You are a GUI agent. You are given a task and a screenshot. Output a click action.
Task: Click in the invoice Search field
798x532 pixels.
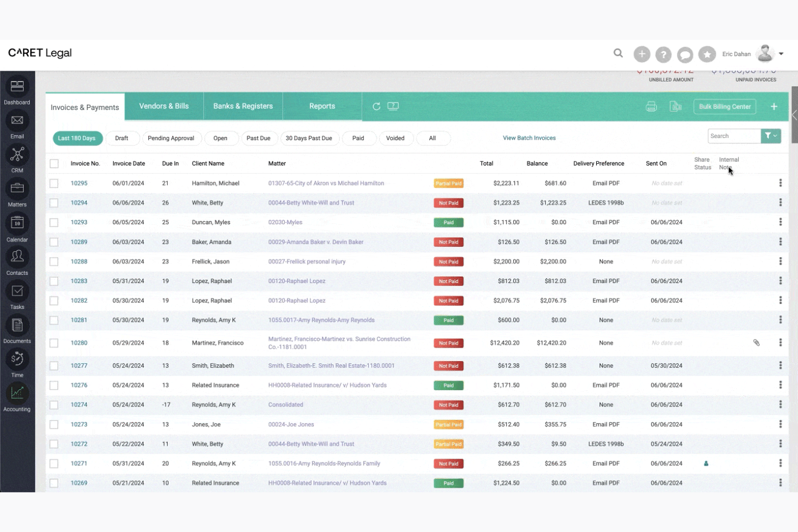(734, 136)
